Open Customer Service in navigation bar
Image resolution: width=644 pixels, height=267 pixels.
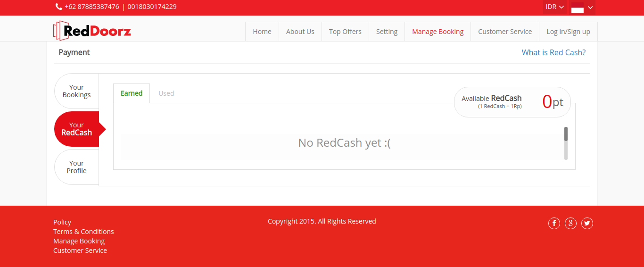click(x=505, y=32)
